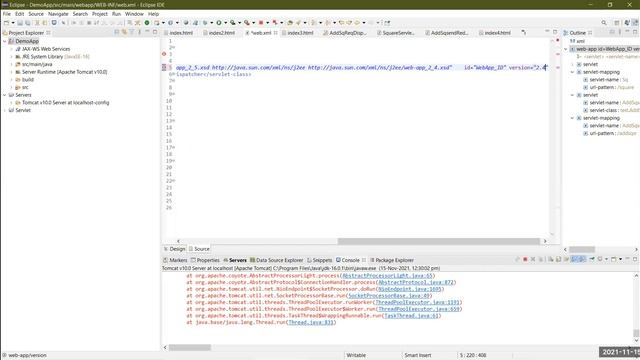The width and height of the screenshot is (640, 360).
Task: Open AbstractProtocol.java:872 stack trace link
Action: point(416,282)
